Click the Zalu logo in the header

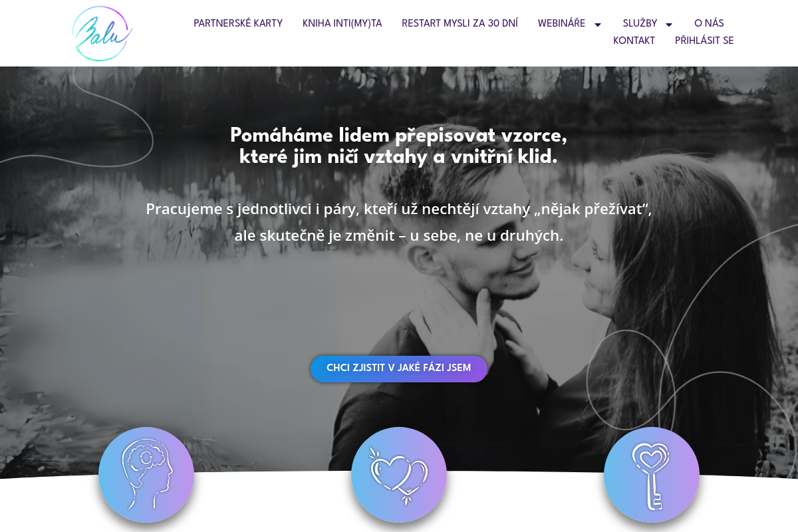102,33
